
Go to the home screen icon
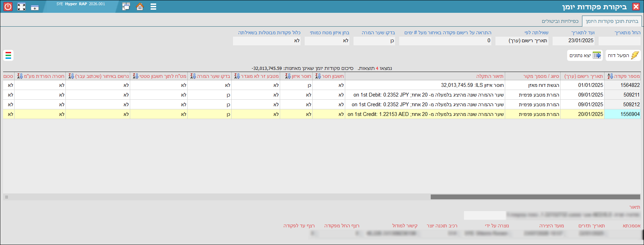(140, 7)
